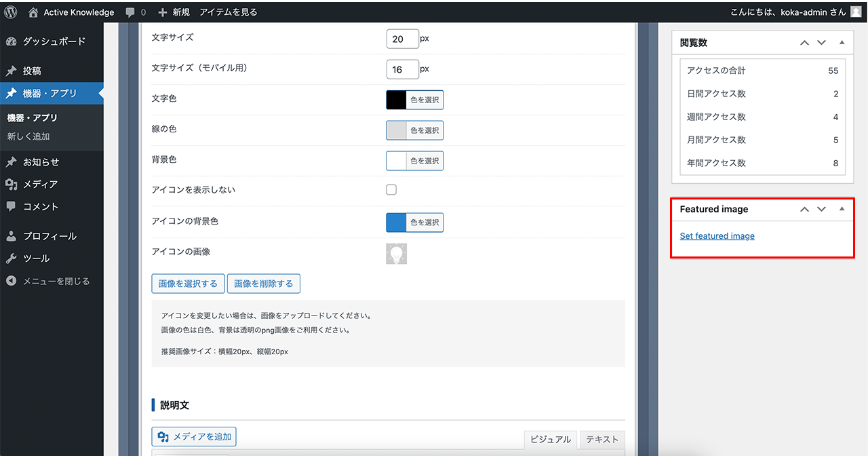Viewport: 868px width, 458px height.
Task: Move Featured image panel up
Action: [x=804, y=209]
